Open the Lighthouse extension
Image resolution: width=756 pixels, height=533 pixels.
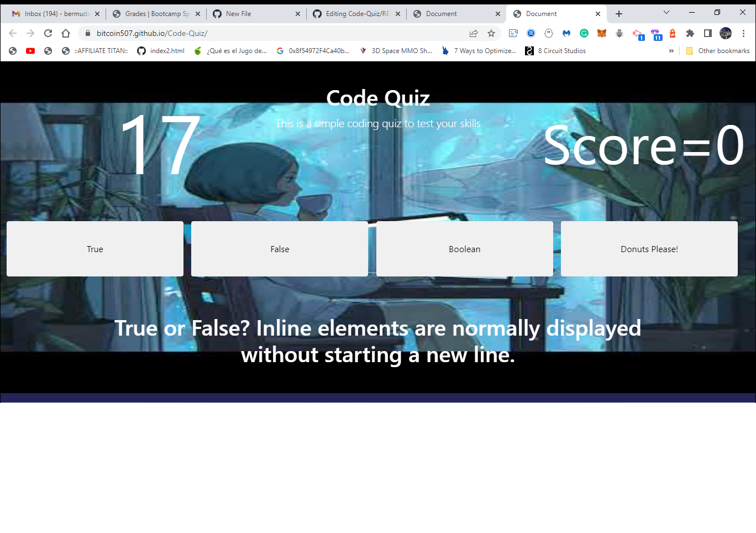coord(673,33)
